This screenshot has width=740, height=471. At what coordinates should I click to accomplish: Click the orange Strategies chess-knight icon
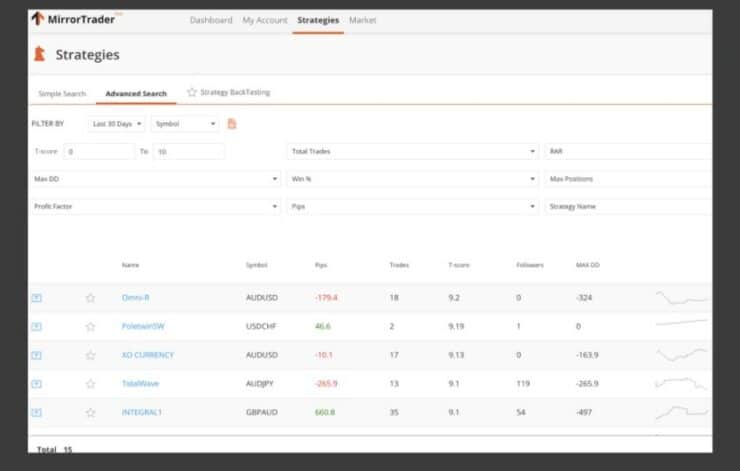40,54
